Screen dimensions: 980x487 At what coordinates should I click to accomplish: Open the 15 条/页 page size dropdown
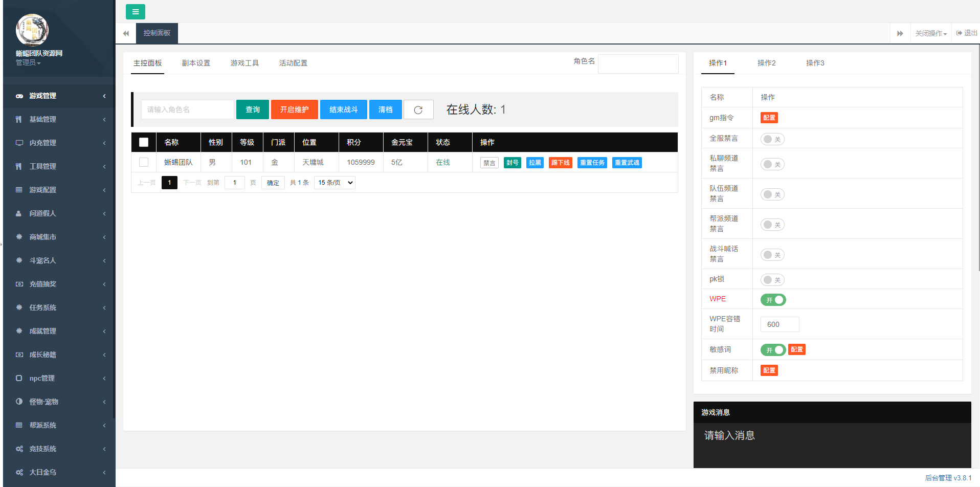coord(335,183)
